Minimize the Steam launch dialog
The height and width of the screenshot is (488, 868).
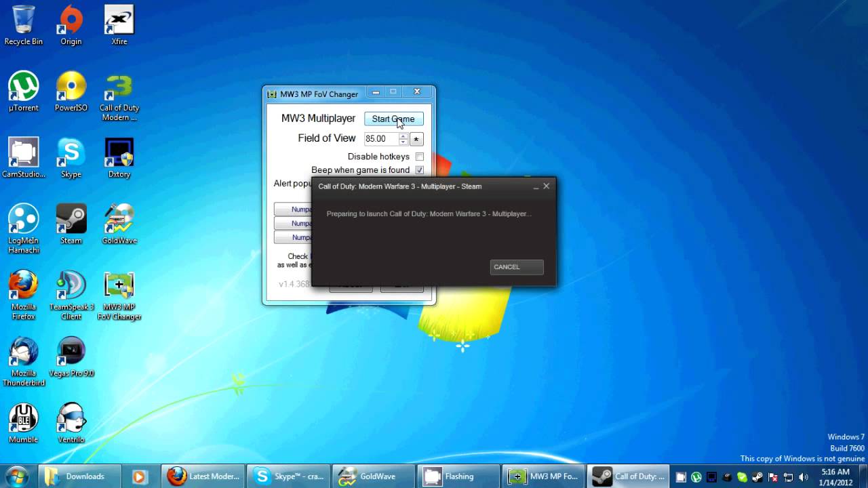coord(536,186)
